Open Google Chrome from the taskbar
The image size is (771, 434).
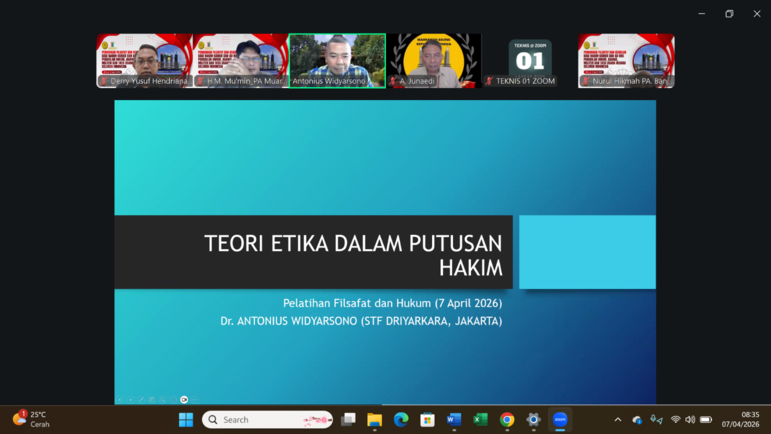507,420
